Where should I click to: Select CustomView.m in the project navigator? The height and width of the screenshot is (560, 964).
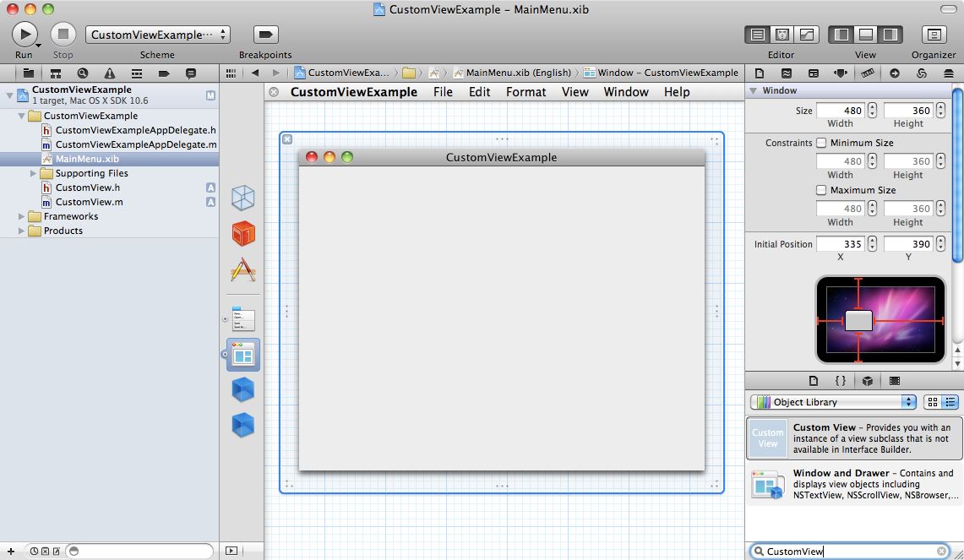point(89,202)
